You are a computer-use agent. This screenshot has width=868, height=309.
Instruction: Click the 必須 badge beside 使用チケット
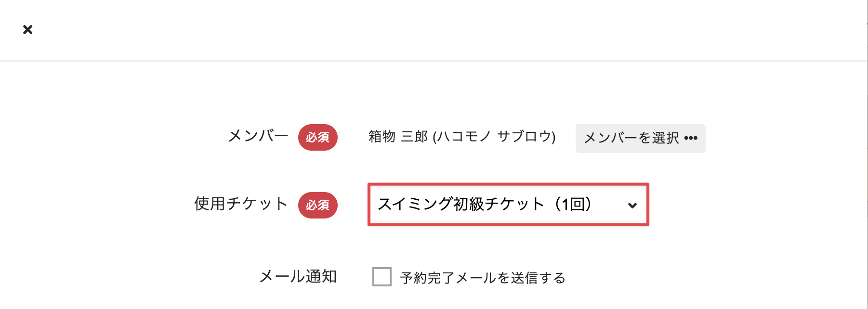(x=317, y=205)
